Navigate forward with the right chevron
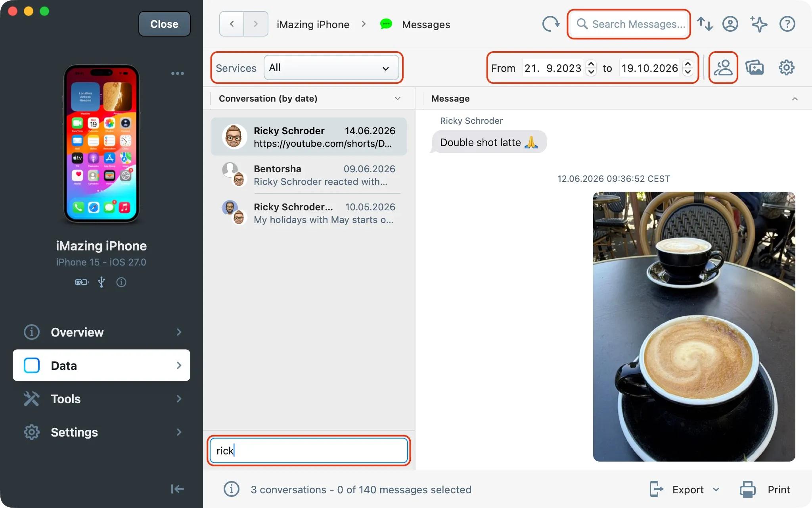Screen dimensions: 812x508 (256, 24)
